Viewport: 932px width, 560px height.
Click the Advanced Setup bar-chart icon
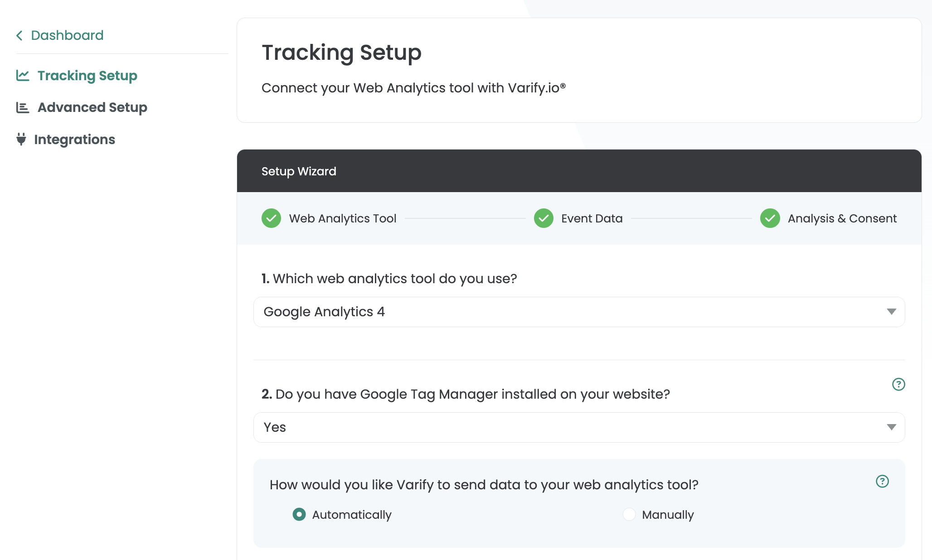[23, 107]
